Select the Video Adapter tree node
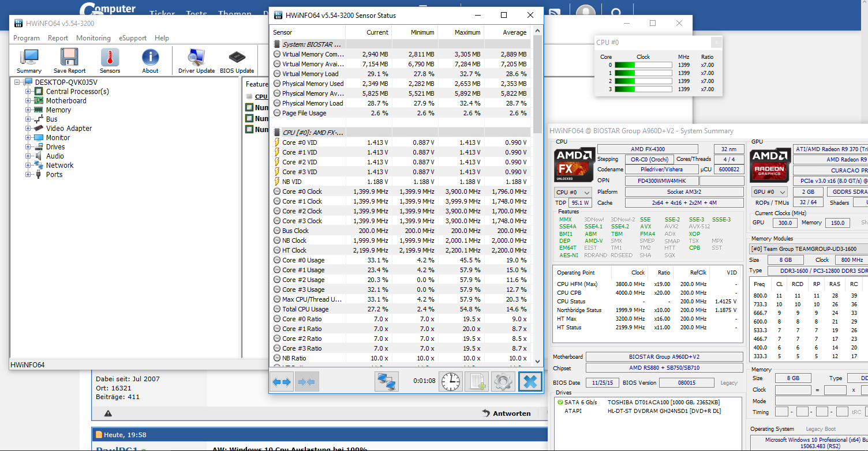Image resolution: width=868 pixels, height=451 pixels. [x=69, y=128]
